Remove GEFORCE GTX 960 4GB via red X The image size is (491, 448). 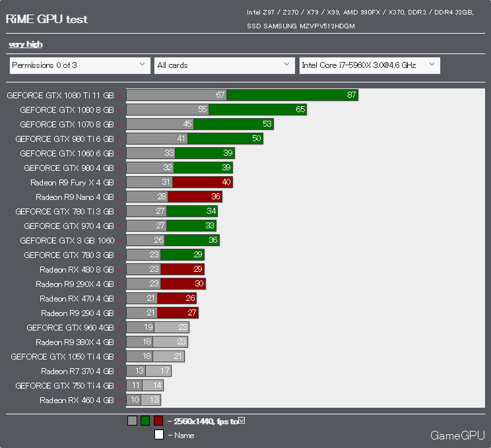119,328
